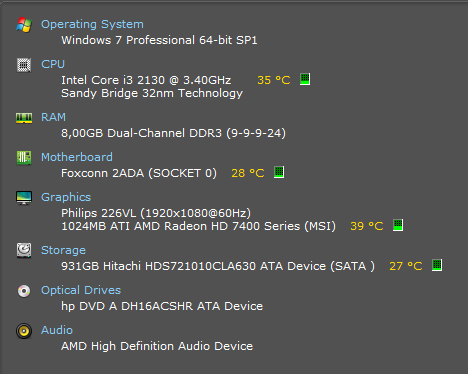Click the Windows logo Operating System icon
This screenshot has height=374, width=468.
pyautogui.click(x=24, y=25)
